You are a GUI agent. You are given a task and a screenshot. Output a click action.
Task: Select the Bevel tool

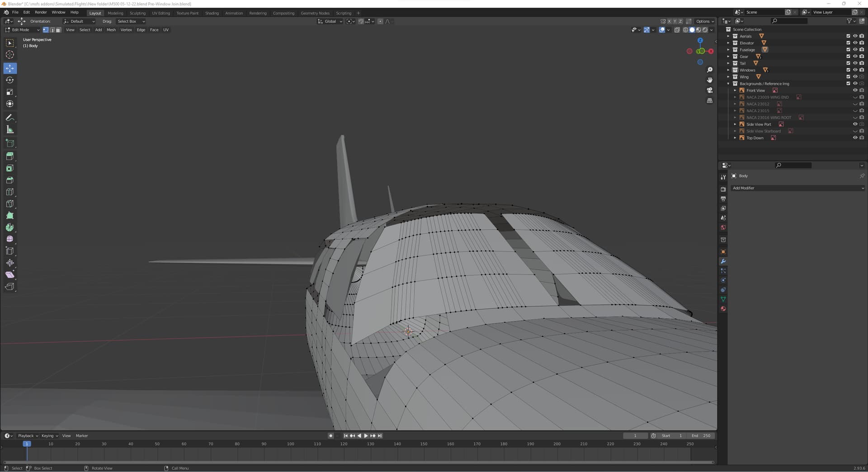tap(10, 180)
